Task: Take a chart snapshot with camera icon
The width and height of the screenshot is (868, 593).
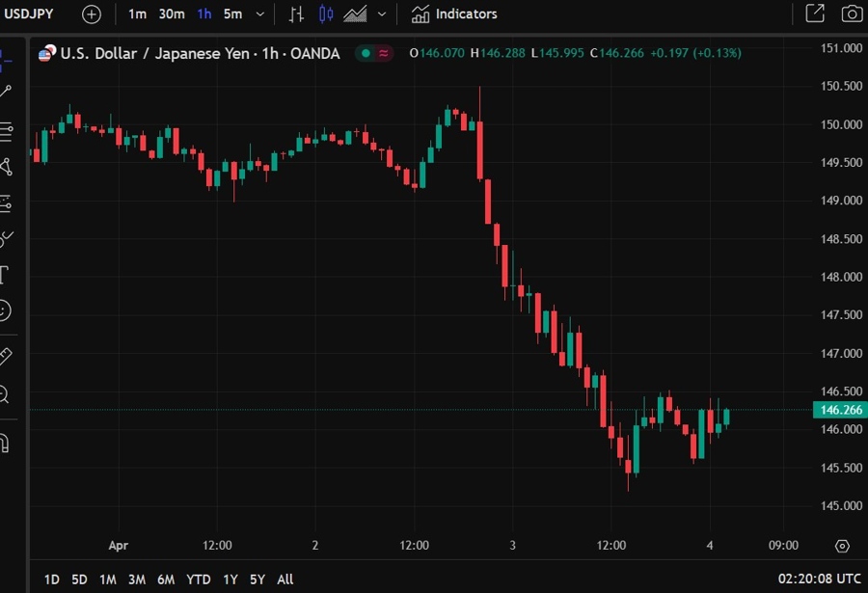Action: coord(851,13)
